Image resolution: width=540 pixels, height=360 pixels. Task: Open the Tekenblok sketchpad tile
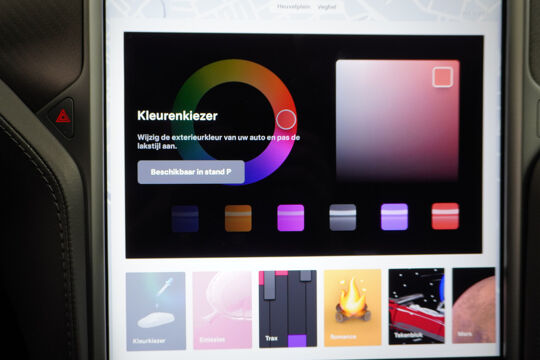tap(417, 306)
